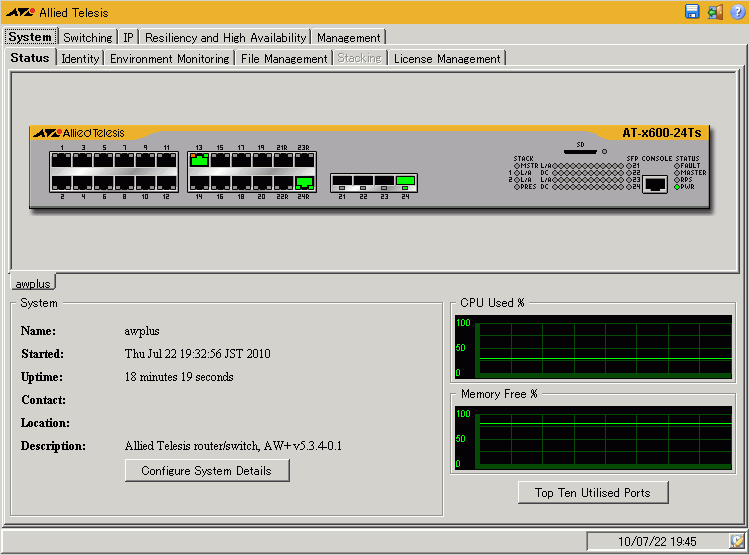
Task: Click copper port 11 on the switch
Action: pos(166,160)
